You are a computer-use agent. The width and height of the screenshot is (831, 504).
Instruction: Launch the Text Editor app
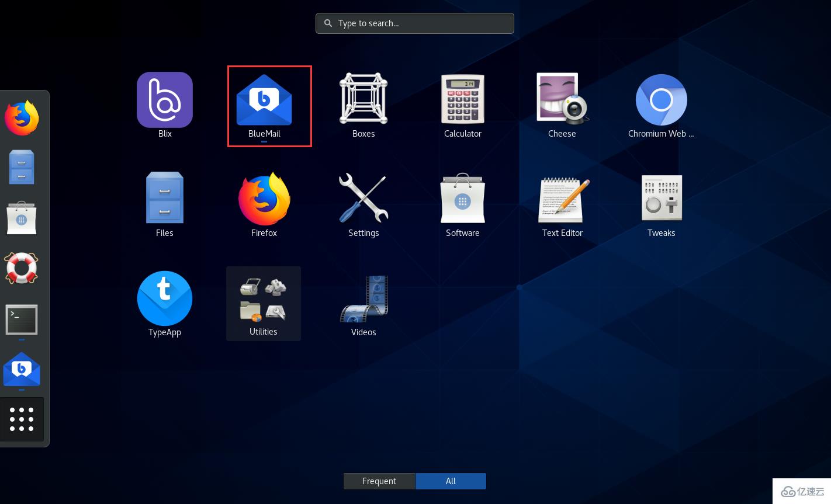(563, 200)
